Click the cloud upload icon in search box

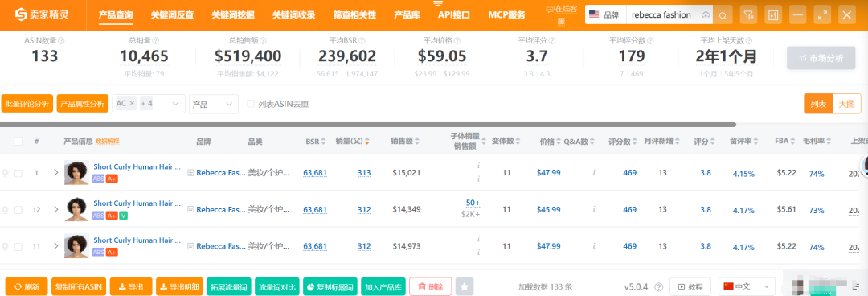(x=706, y=15)
